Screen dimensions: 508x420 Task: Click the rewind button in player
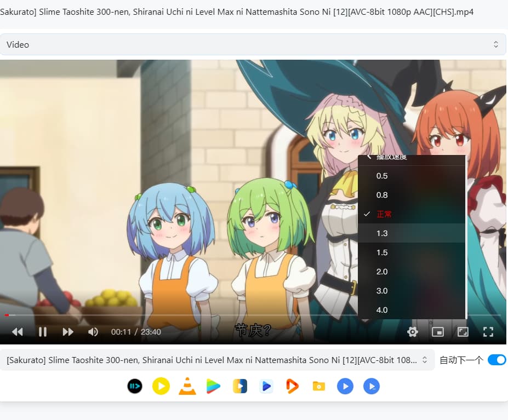(18, 332)
